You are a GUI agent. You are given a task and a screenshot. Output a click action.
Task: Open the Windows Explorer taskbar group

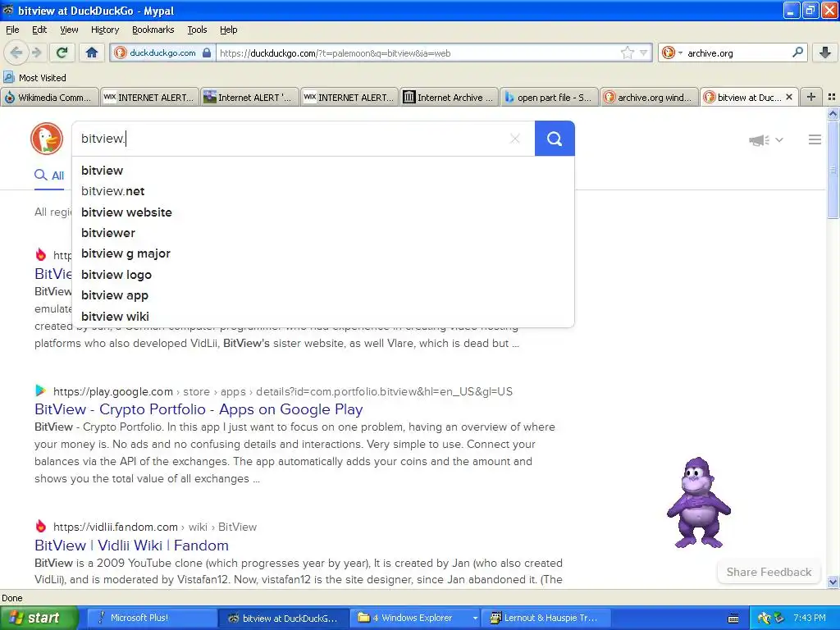[415, 618]
